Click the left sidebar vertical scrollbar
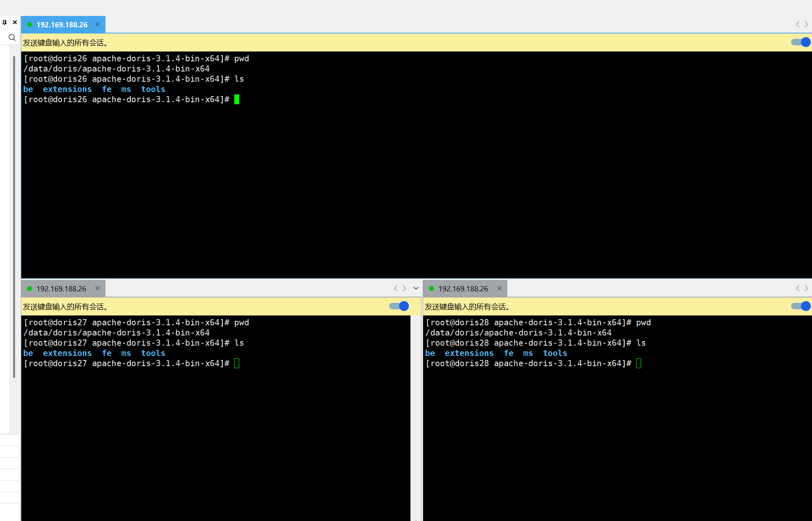812x521 pixels. (x=14, y=217)
